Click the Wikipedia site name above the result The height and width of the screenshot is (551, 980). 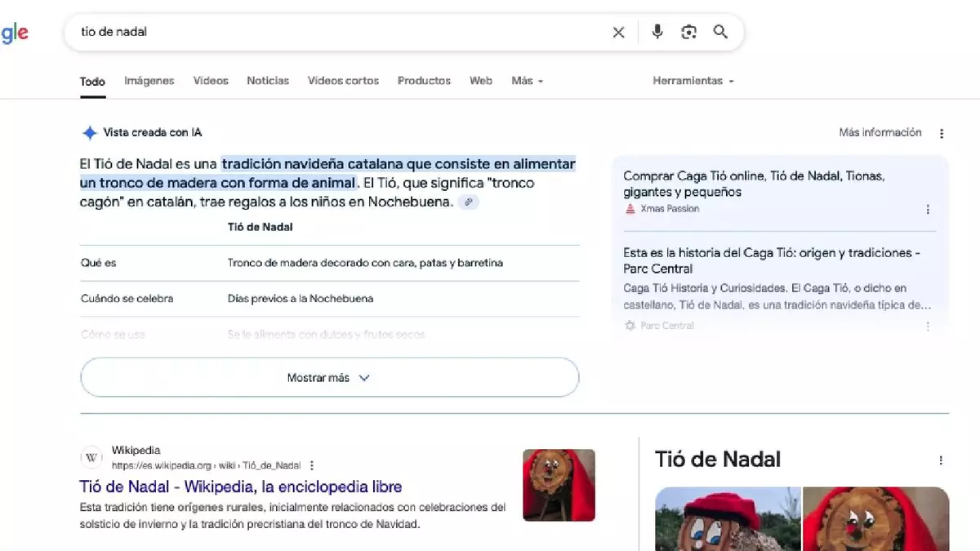coord(136,451)
